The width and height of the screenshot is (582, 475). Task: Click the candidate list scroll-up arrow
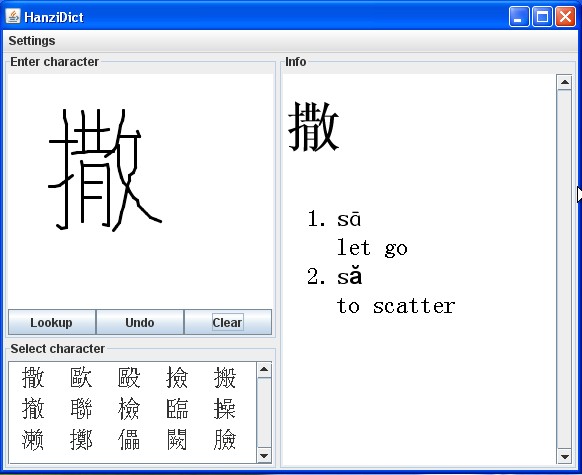tap(264, 369)
